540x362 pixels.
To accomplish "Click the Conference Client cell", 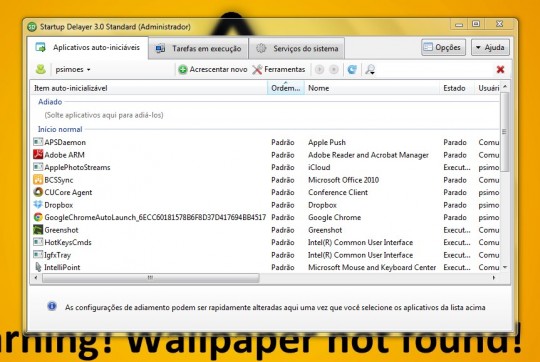I will 338,192.
